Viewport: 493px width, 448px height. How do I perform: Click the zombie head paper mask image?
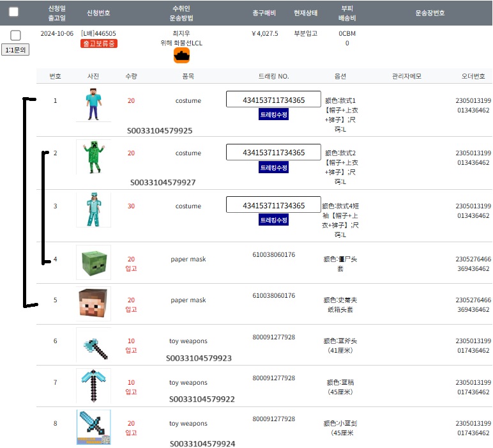pyautogui.click(x=93, y=262)
